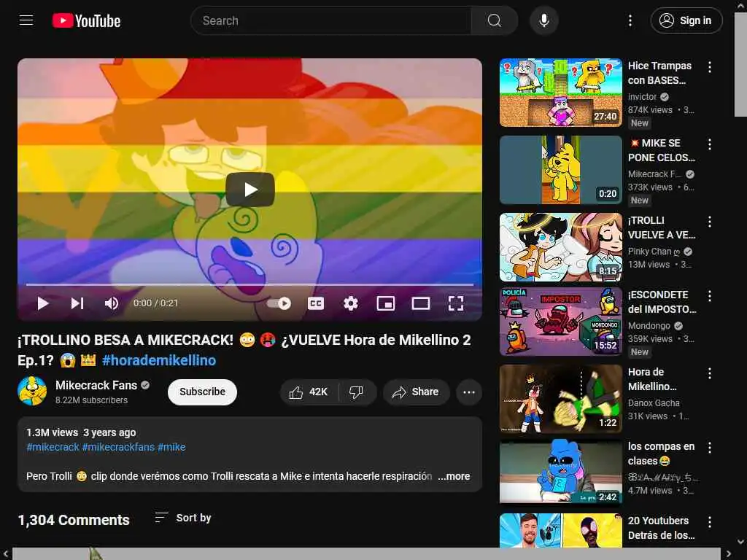The height and width of the screenshot is (560, 747).
Task: Open the Hora de Mikellino 1:22 video thumbnail
Action: 561,399
